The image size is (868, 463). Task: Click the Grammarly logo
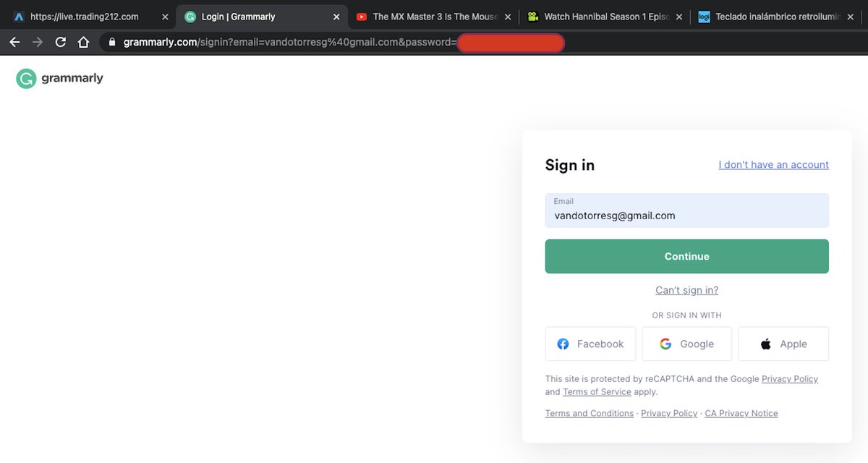click(x=58, y=77)
